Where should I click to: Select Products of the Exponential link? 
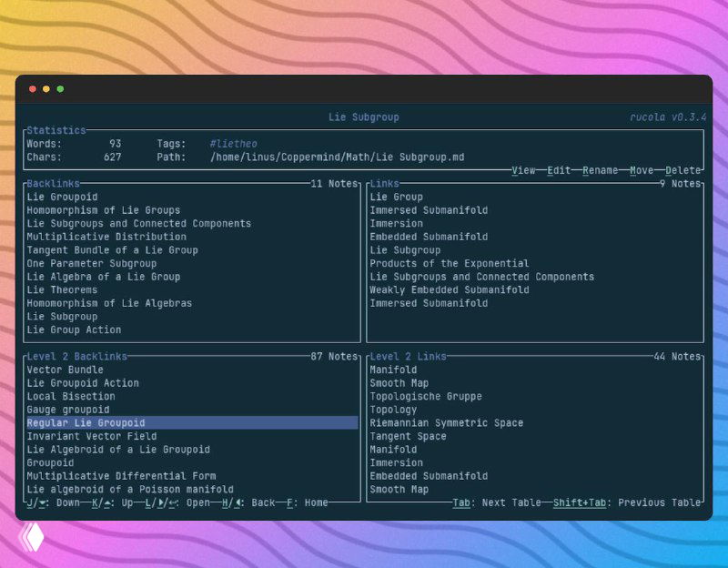click(449, 264)
